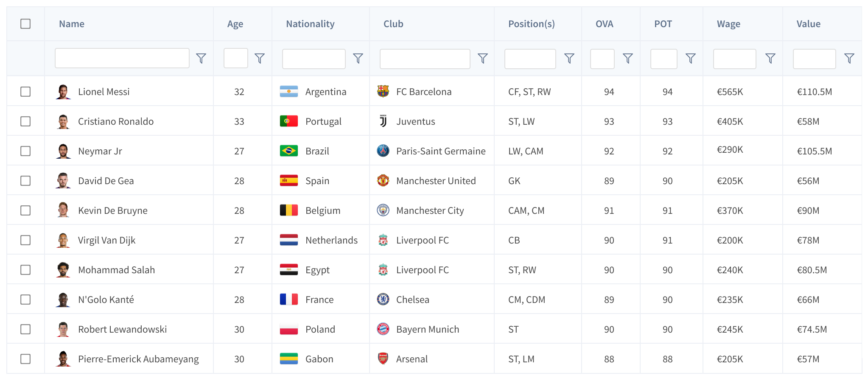Tick the Pierre-Emerick Aubameyang row checkbox
This screenshot has width=868, height=381.
pyautogui.click(x=25, y=359)
